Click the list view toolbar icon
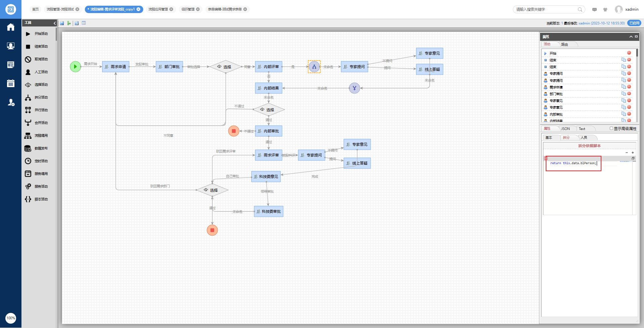644x328 pixels. (x=84, y=23)
